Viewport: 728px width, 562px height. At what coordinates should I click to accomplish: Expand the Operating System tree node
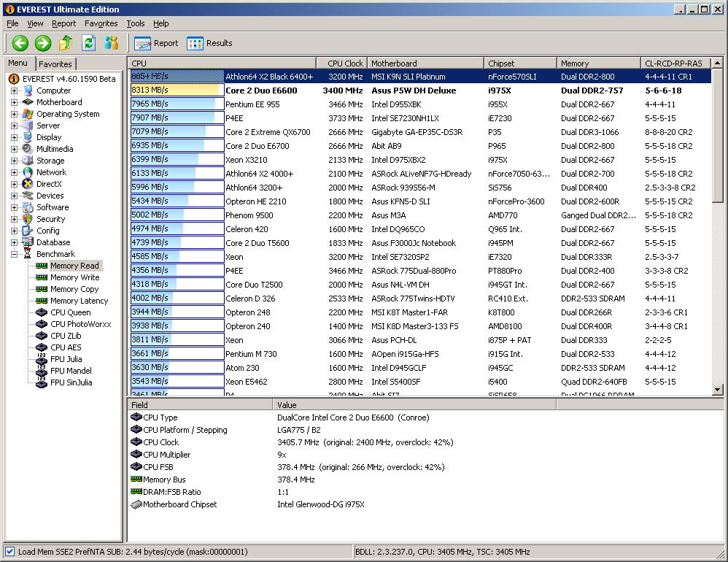tap(14, 114)
